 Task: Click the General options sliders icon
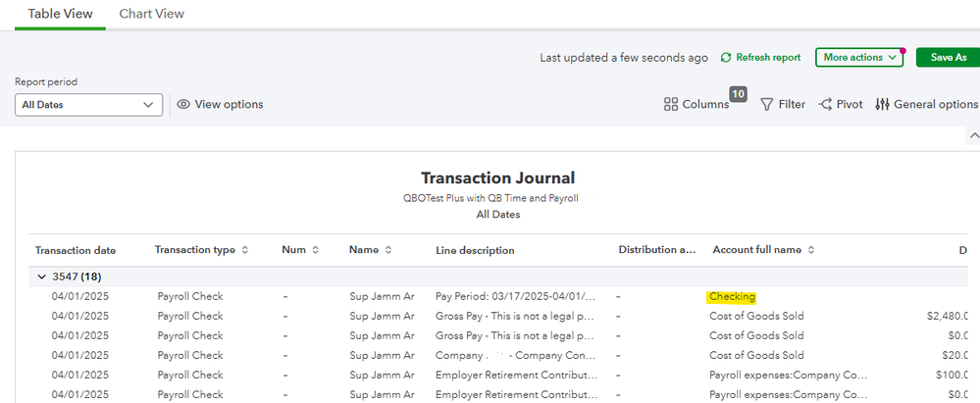(x=882, y=104)
